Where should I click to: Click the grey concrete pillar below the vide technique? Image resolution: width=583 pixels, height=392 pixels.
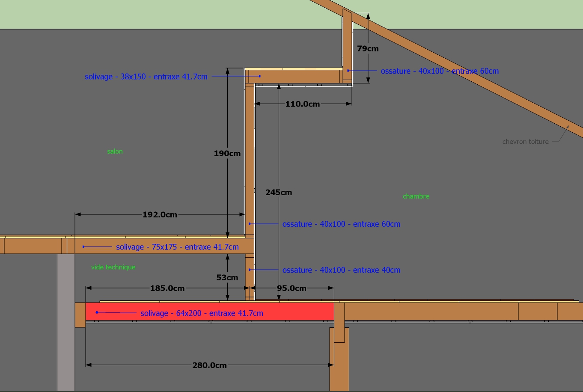[66, 322]
